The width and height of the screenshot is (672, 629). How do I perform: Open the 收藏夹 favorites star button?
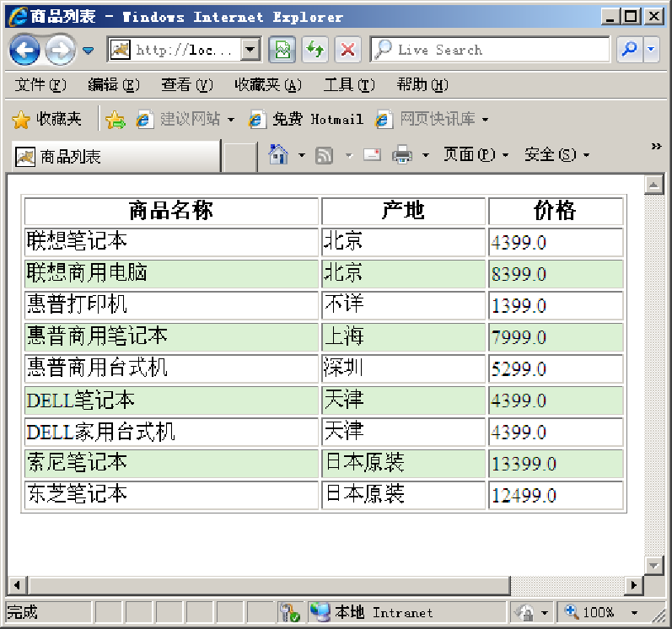[x=46, y=119]
